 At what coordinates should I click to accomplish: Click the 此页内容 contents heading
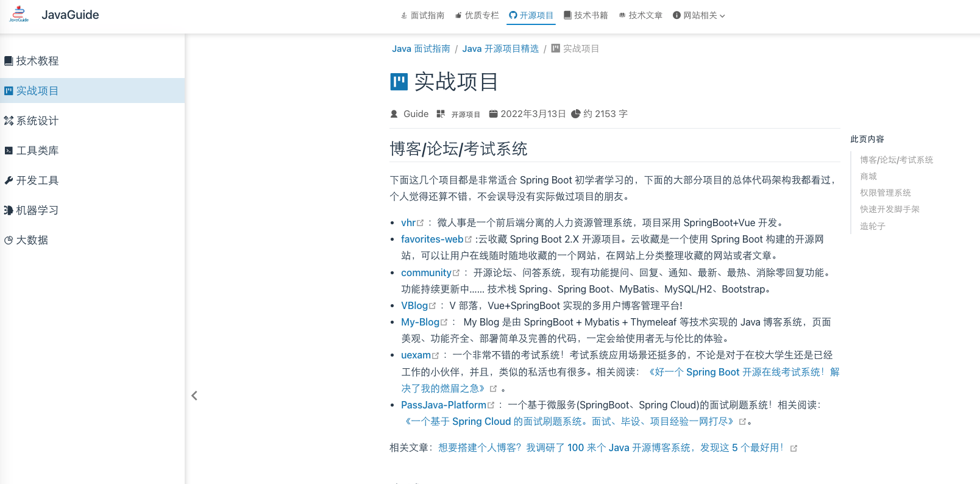pyautogui.click(x=867, y=139)
